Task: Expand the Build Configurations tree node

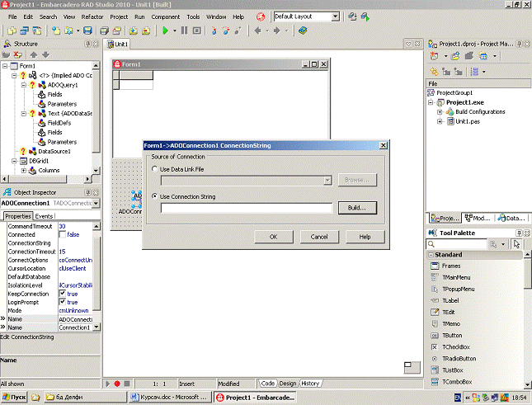Action: (440, 111)
